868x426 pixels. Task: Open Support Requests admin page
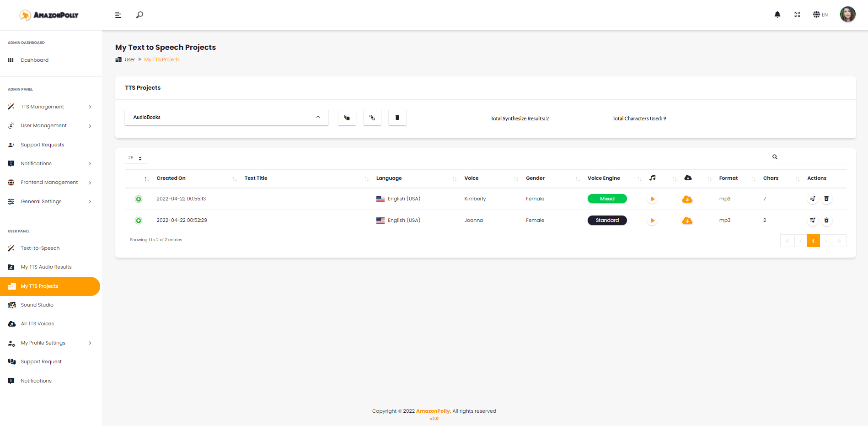(x=50, y=145)
